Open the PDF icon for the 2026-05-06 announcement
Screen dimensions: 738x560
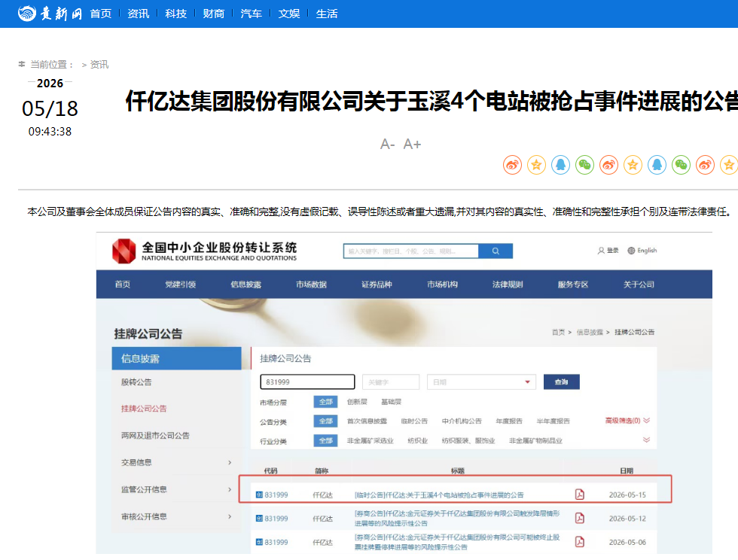(580, 542)
